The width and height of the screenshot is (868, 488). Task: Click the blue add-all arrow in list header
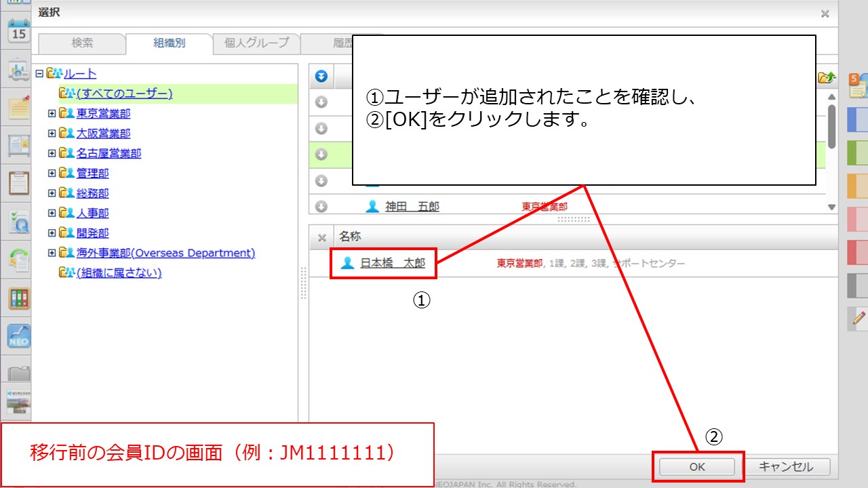pos(321,77)
